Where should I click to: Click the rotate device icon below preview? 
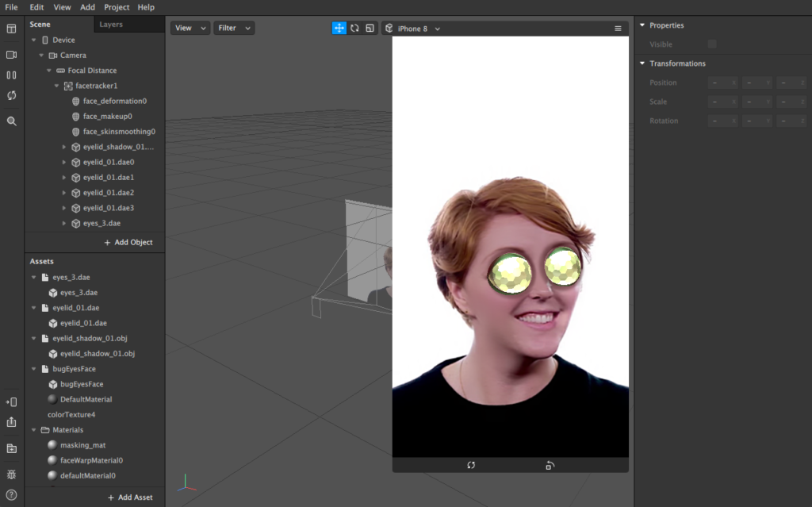click(550, 465)
